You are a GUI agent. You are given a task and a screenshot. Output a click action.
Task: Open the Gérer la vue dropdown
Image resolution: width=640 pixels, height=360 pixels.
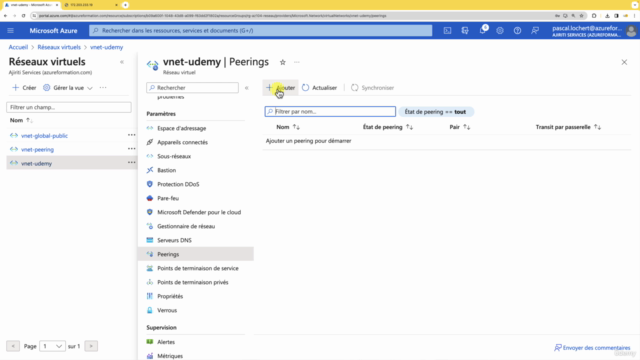pos(68,88)
